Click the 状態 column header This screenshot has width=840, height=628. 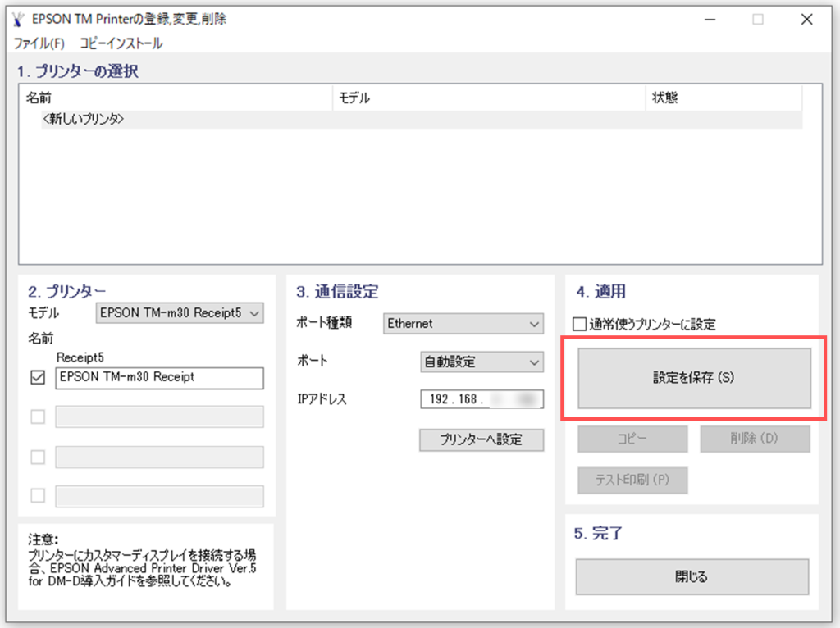pyautogui.click(x=724, y=98)
